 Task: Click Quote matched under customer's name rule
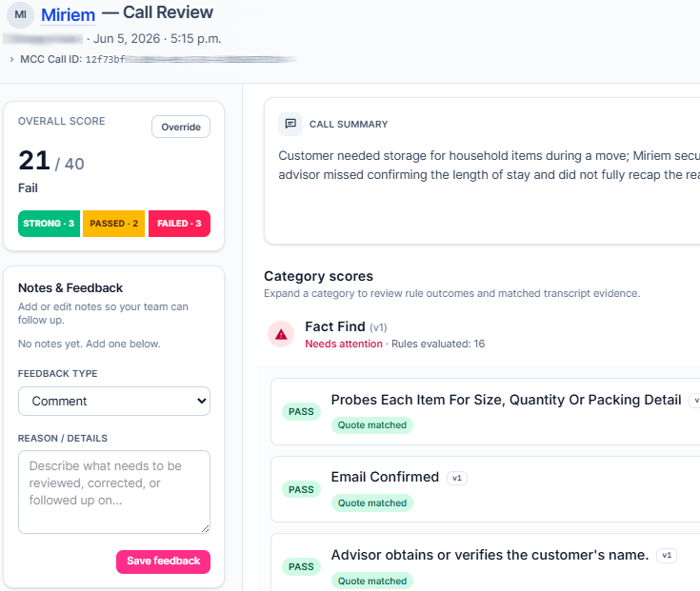pyautogui.click(x=372, y=581)
